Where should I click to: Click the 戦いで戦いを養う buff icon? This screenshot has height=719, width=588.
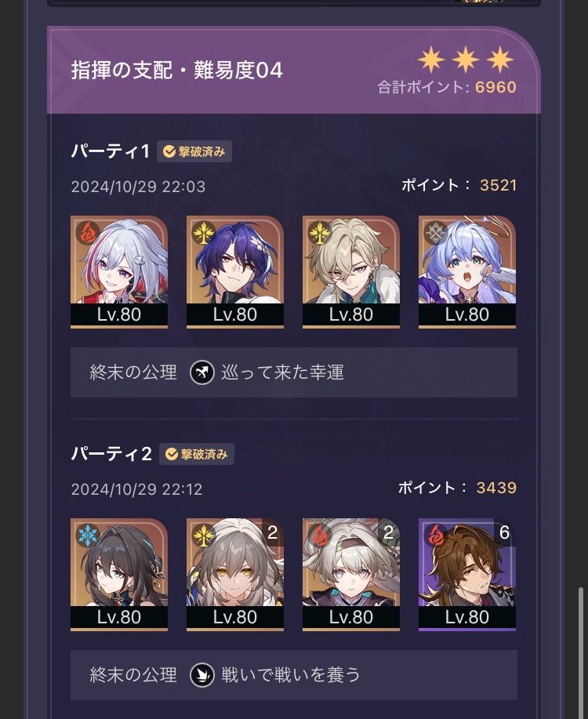pos(202,675)
